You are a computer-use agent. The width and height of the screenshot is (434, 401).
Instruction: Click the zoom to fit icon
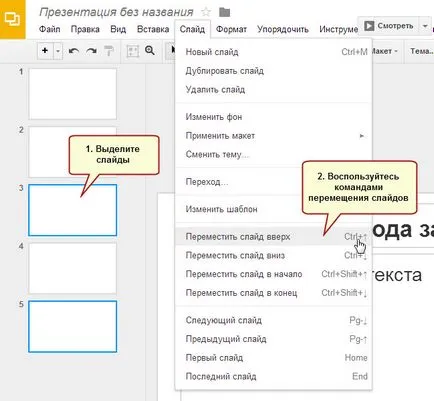click(132, 51)
